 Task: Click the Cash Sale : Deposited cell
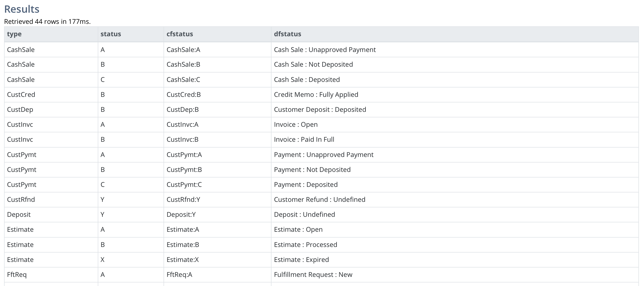(455, 80)
